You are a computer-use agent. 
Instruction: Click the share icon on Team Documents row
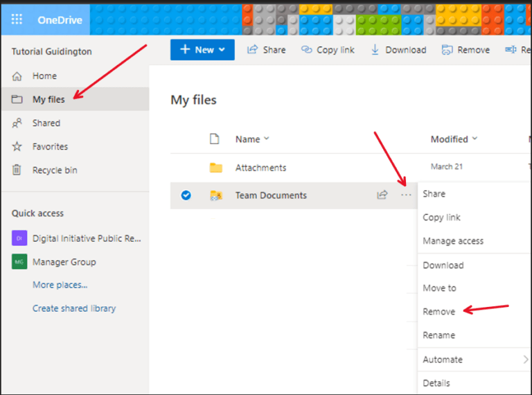382,195
